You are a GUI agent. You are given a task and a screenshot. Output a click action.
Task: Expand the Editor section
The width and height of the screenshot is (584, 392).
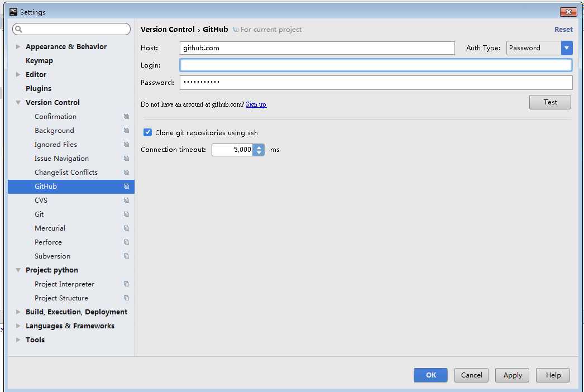click(x=18, y=74)
